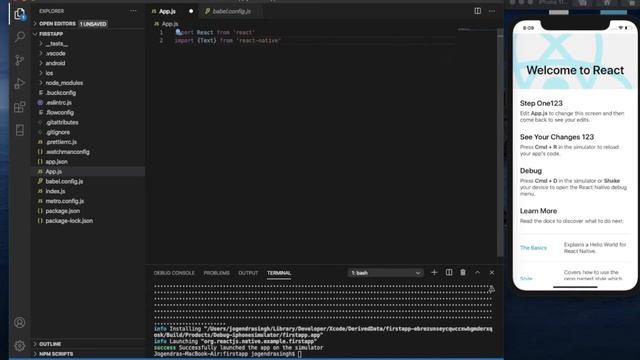Split the editor to the right
This screenshot has width=640, height=360.
(x=478, y=11)
